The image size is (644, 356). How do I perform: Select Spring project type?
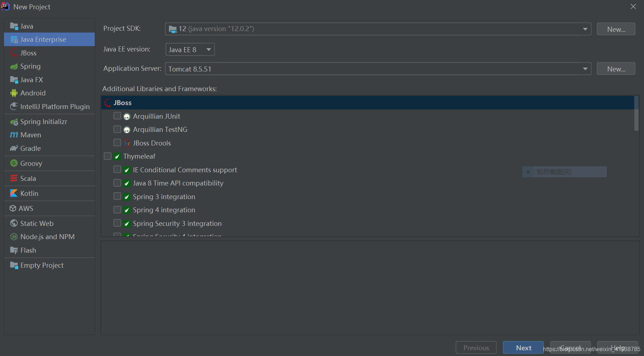point(49,66)
